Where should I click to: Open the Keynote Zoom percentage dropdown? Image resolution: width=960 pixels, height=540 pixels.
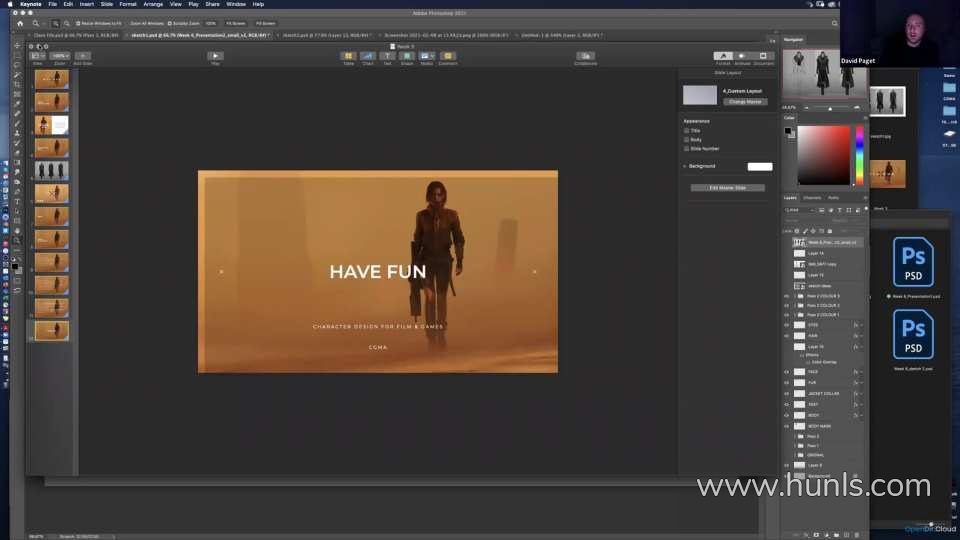coord(59,56)
